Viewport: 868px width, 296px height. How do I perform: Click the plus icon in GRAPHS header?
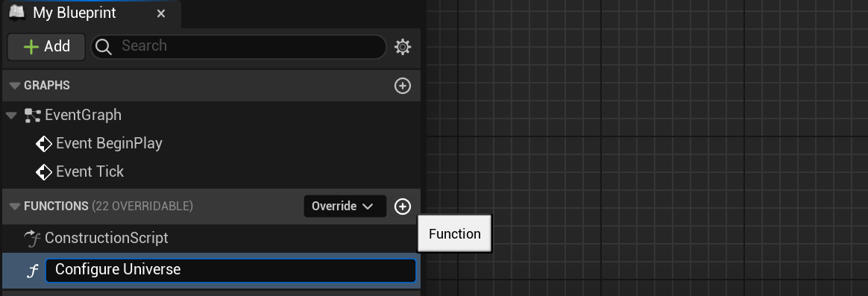tap(403, 86)
